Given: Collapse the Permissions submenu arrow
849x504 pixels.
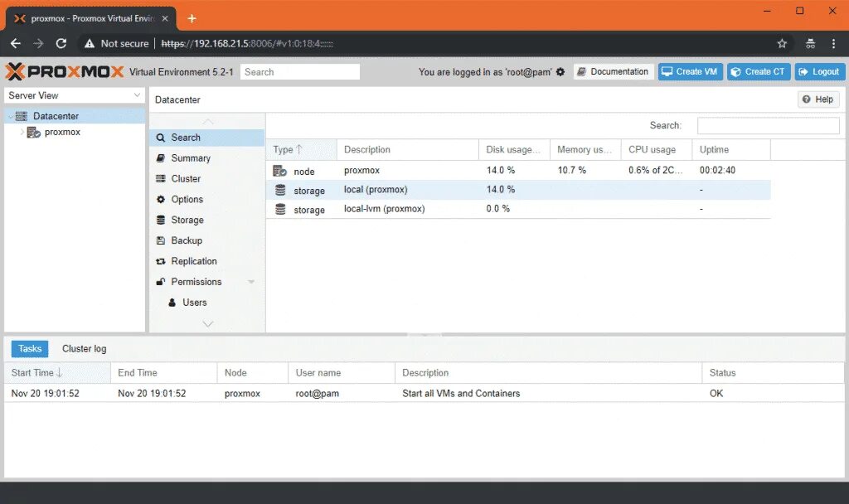Looking at the screenshot, I should [x=251, y=282].
